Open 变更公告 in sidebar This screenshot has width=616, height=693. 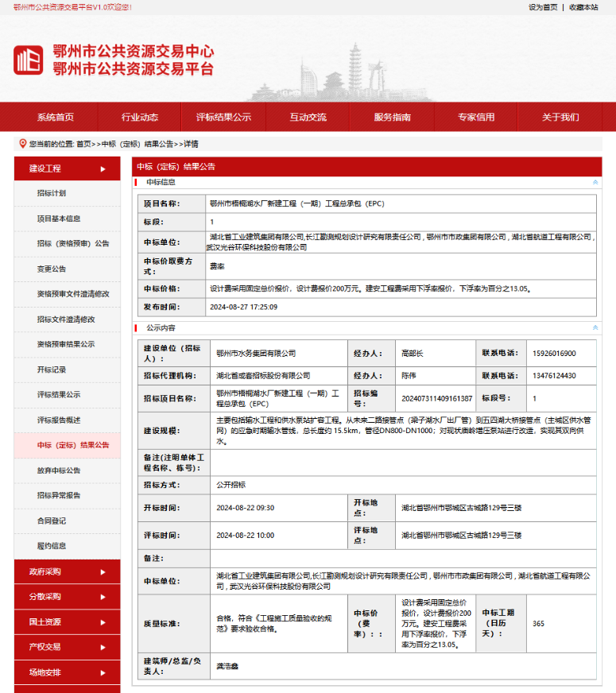pos(51,269)
